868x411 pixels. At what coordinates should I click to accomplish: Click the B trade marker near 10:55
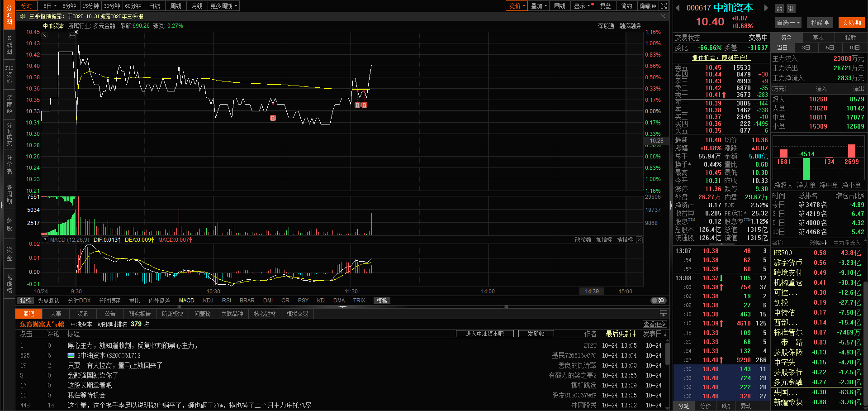tap(273, 118)
